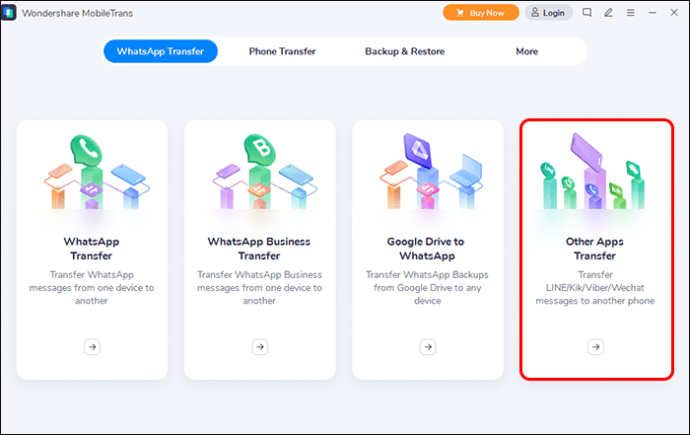Open the feedback message icon
Image resolution: width=690 pixels, height=435 pixels.
[587, 12]
